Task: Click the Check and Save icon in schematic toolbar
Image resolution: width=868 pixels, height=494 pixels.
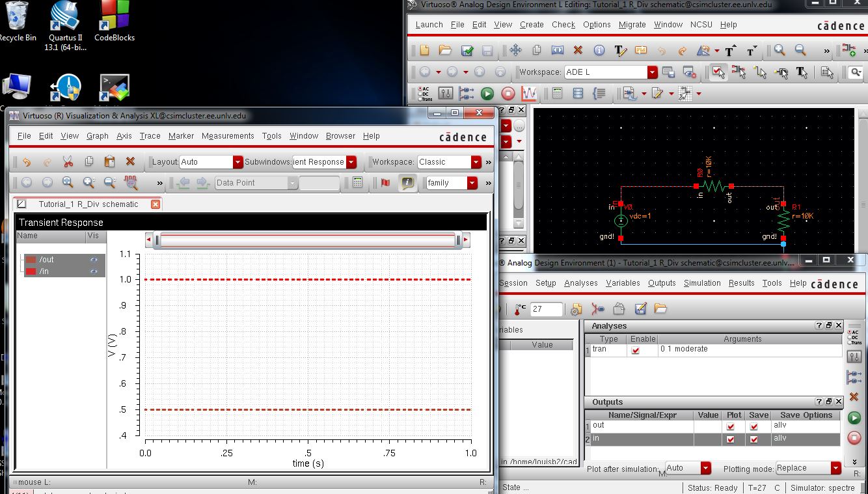Action: [x=467, y=51]
